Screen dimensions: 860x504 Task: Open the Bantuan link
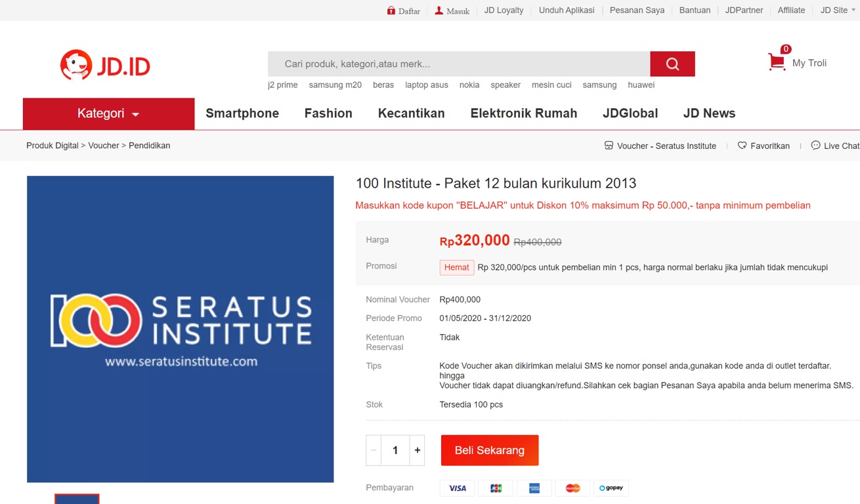point(695,10)
